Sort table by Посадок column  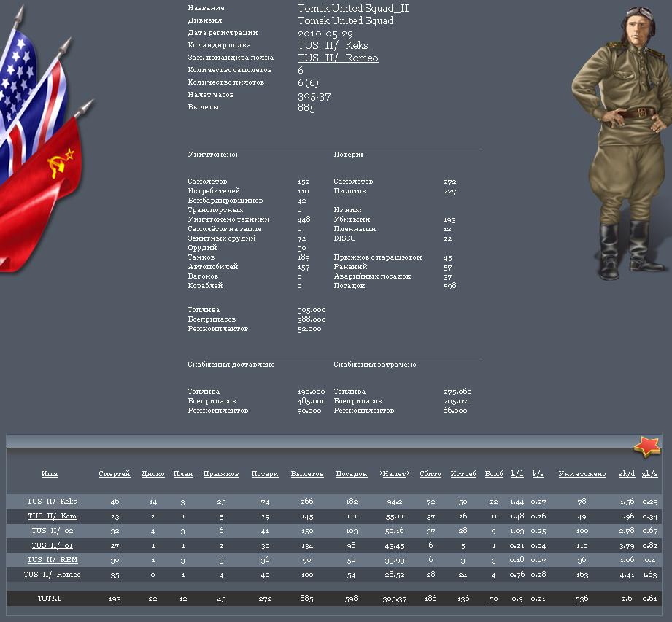click(352, 474)
